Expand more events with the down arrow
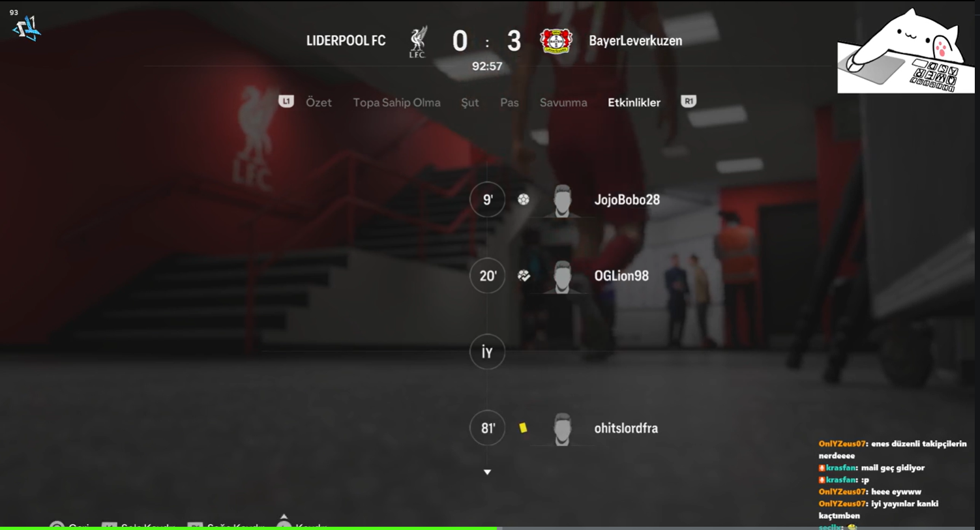 [487, 472]
